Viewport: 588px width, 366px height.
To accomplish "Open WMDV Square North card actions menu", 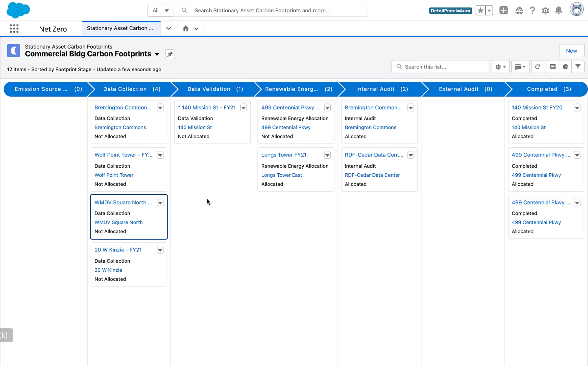I will point(160,203).
